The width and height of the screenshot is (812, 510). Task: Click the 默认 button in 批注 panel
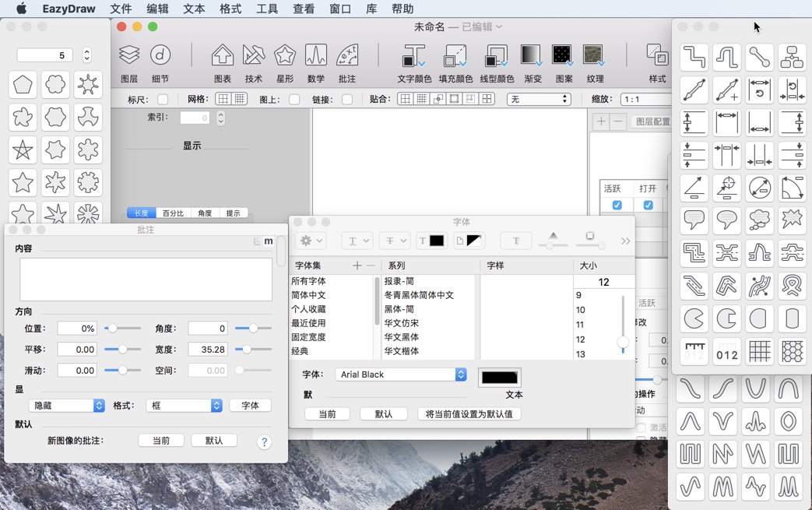(x=214, y=441)
